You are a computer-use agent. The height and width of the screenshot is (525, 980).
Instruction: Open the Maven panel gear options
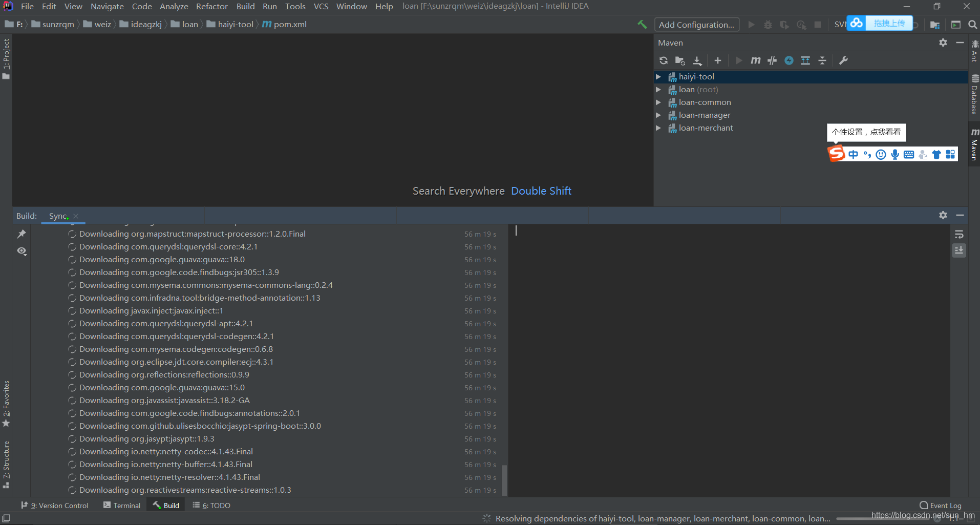[x=943, y=43]
